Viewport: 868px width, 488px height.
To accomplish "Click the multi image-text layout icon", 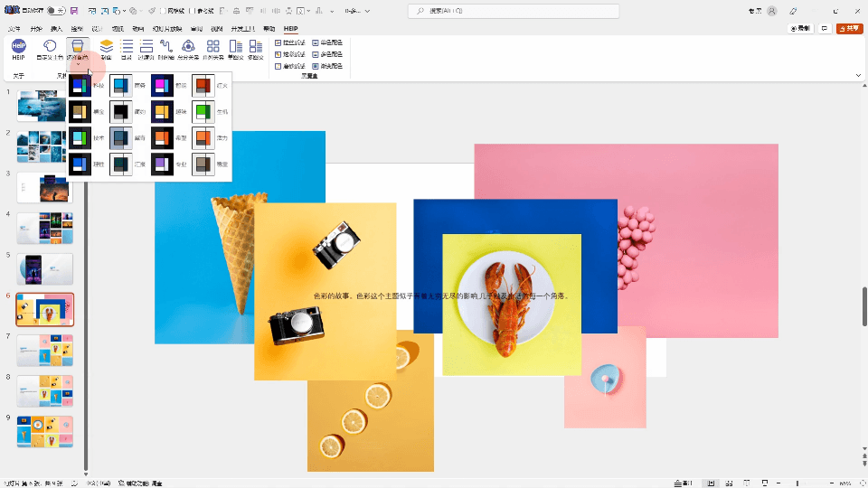I will click(256, 46).
